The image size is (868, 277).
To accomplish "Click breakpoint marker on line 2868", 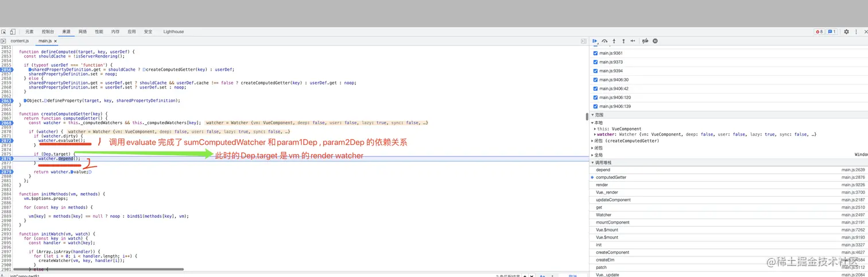I will tap(6, 123).
